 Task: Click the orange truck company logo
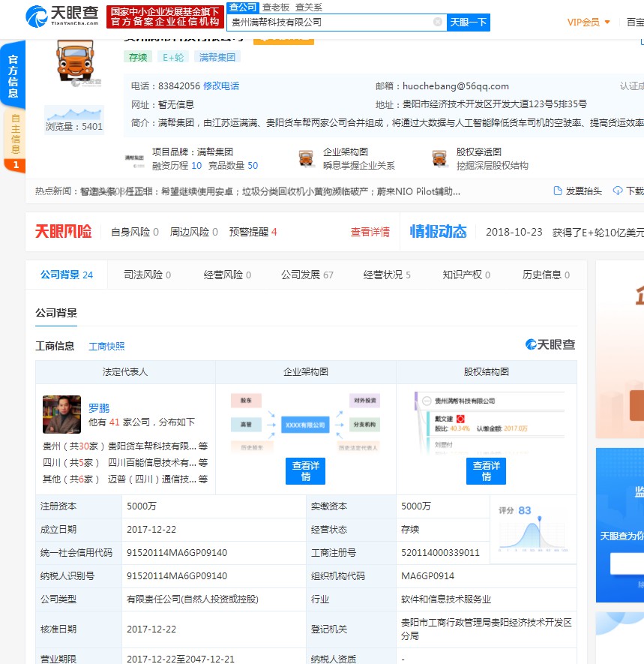coord(75,61)
